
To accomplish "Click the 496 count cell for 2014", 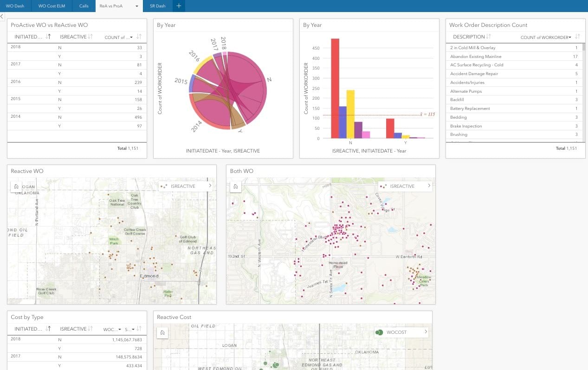I will (138, 117).
